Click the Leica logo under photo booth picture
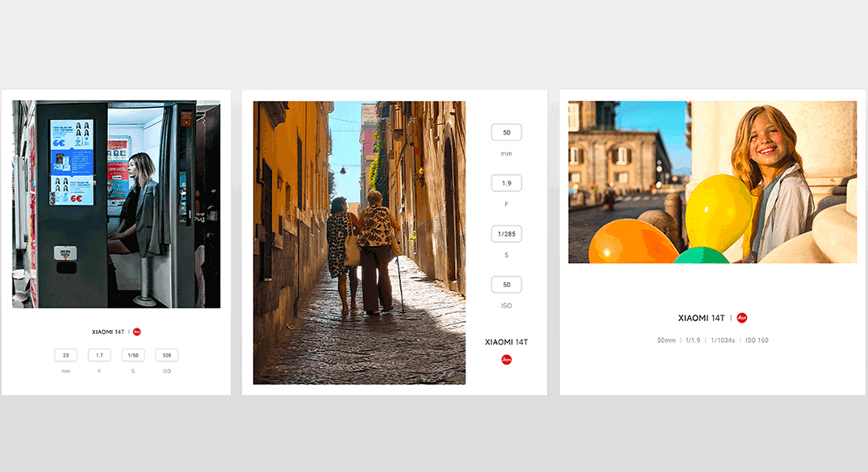This screenshot has height=472, width=868. pos(137,332)
